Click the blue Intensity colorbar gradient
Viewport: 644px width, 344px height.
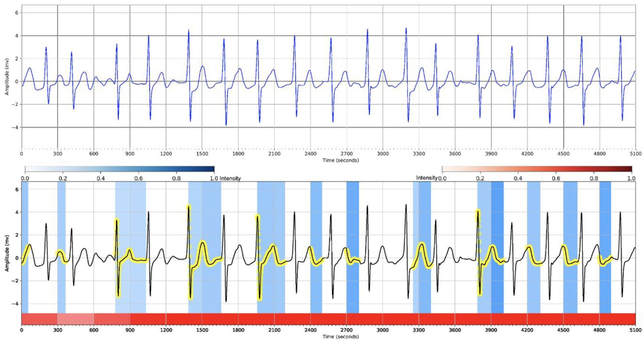click(x=119, y=169)
